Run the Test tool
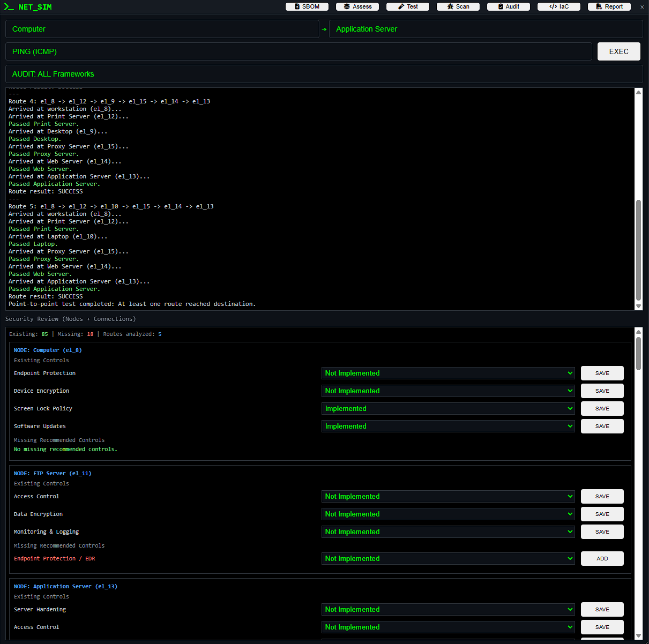Image resolution: width=649 pixels, height=644 pixels. tap(408, 6)
